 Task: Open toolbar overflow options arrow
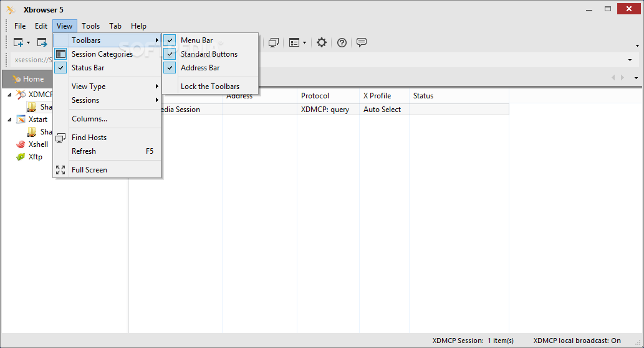[x=637, y=45]
